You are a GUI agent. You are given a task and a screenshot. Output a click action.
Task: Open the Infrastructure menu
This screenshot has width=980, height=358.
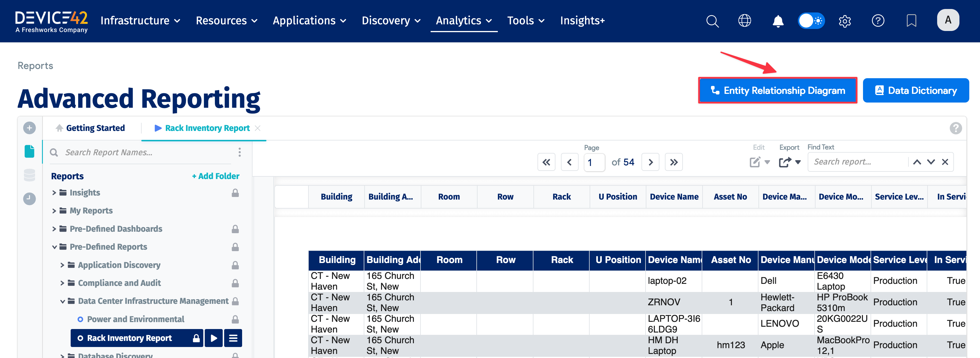(140, 21)
